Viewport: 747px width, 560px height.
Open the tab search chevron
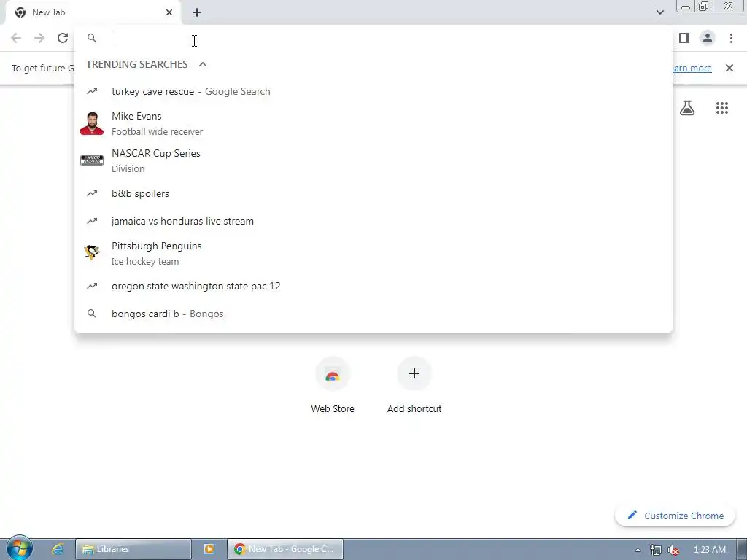[659, 12]
